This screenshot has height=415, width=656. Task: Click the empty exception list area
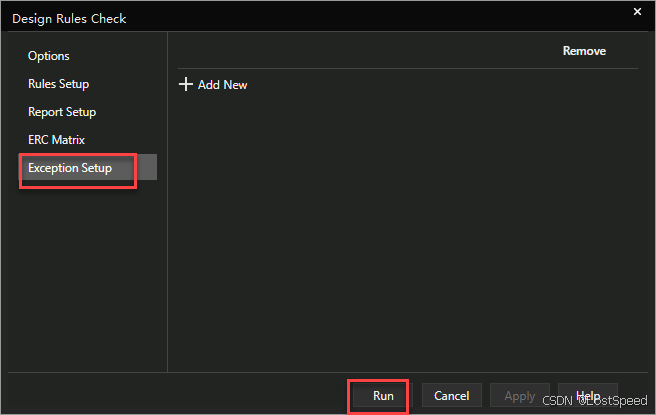(400, 230)
